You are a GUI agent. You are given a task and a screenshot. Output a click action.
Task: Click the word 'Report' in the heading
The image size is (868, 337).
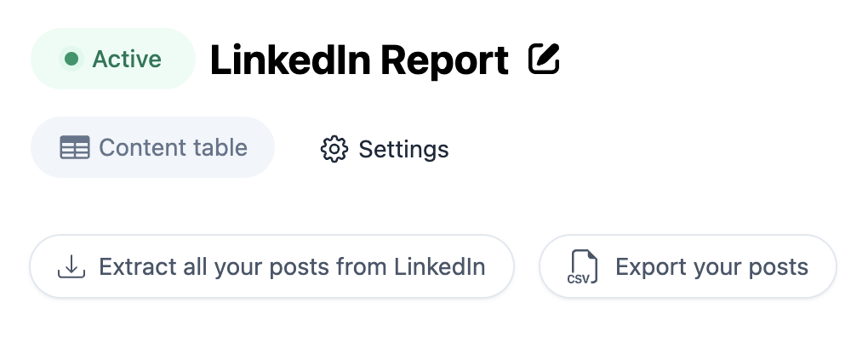point(444,61)
